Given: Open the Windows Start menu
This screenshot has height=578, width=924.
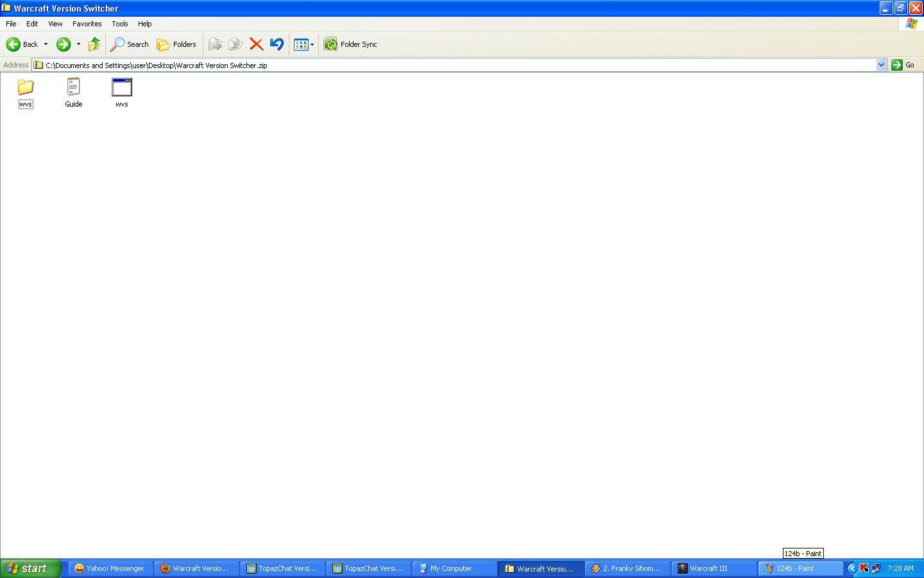Looking at the screenshot, I should 30,568.
